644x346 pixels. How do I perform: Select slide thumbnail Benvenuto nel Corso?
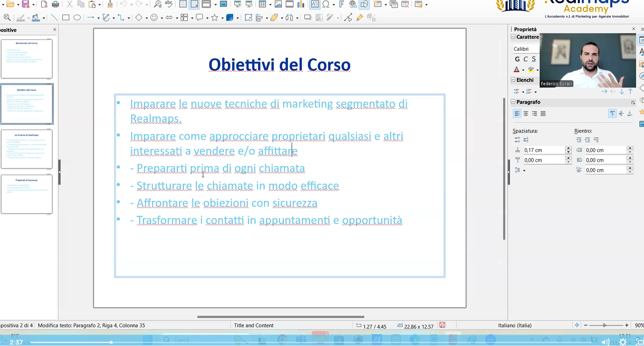tap(27, 59)
